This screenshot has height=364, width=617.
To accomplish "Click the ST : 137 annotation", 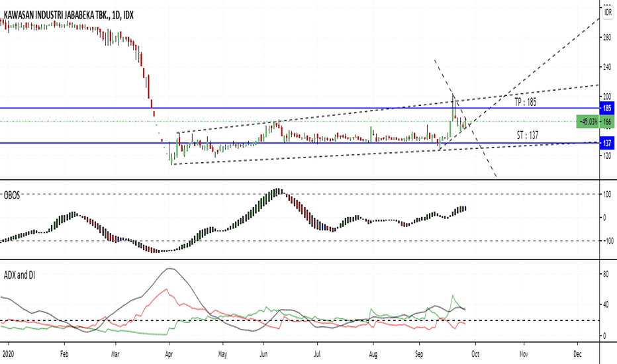I will click(527, 136).
